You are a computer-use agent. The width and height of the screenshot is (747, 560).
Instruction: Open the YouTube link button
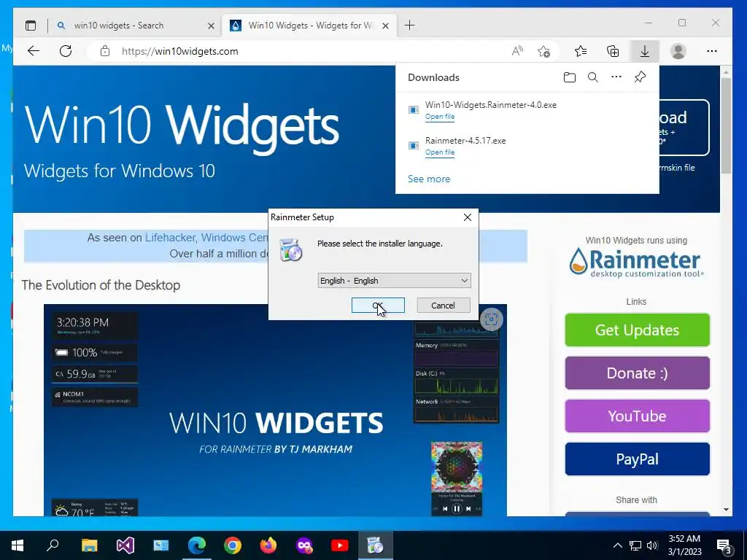(637, 416)
